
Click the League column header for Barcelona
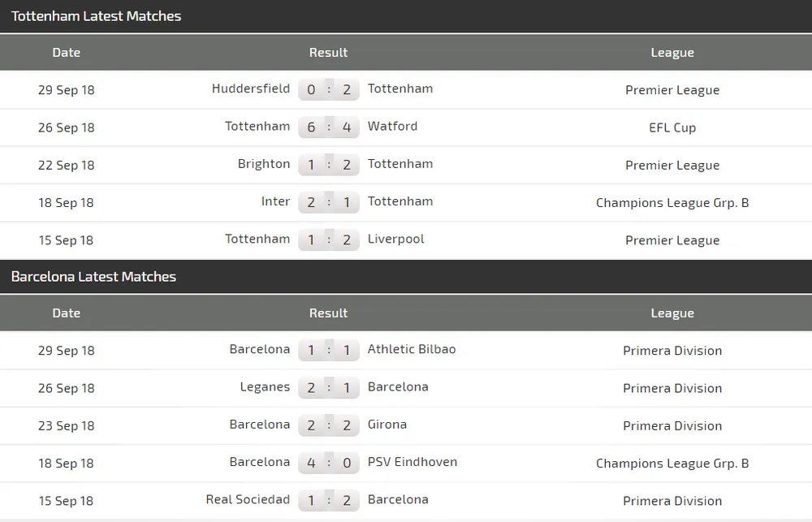672,313
